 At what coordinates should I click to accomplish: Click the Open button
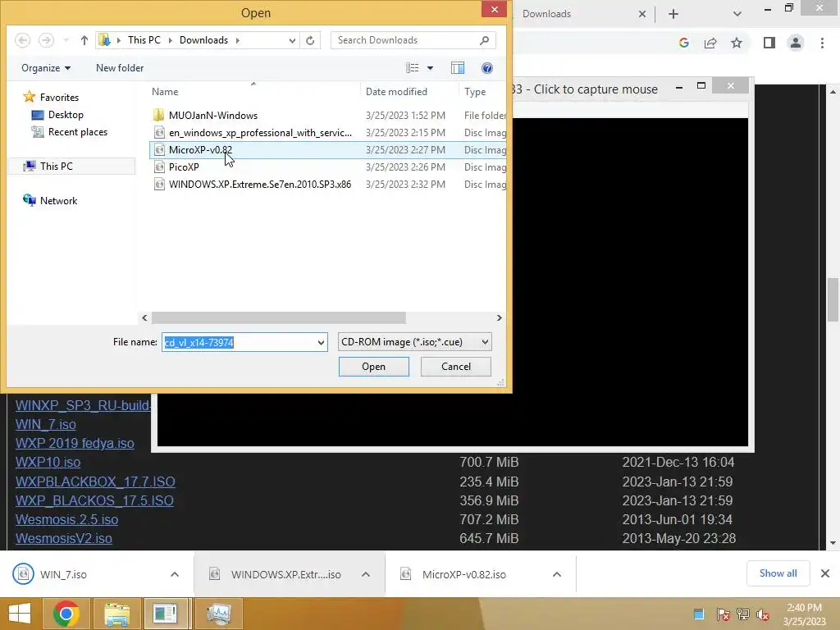(x=373, y=367)
